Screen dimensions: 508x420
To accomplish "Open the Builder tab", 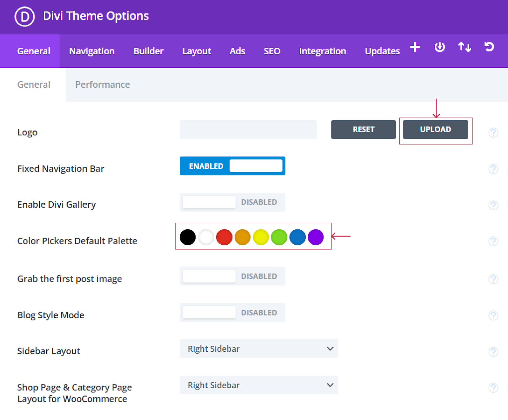I will coord(149,51).
